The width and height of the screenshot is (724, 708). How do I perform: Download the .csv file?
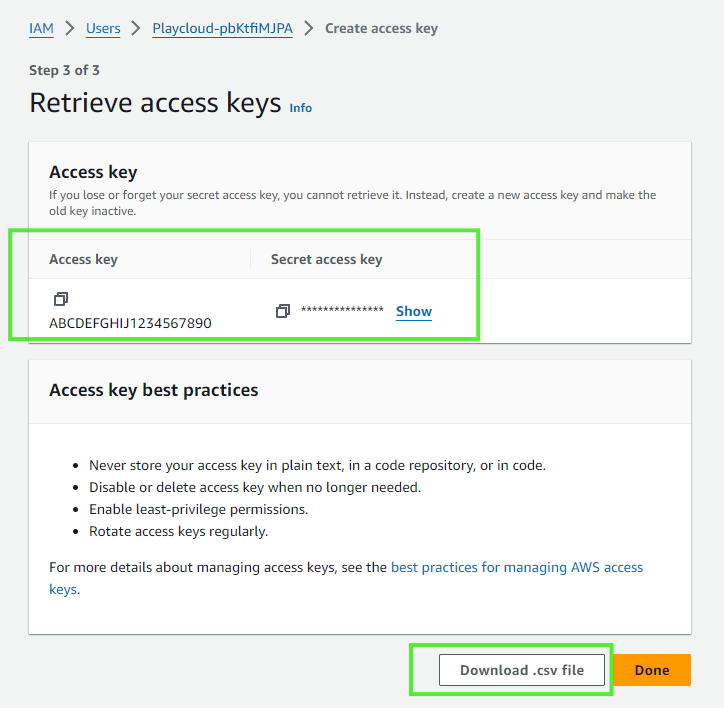click(521, 670)
